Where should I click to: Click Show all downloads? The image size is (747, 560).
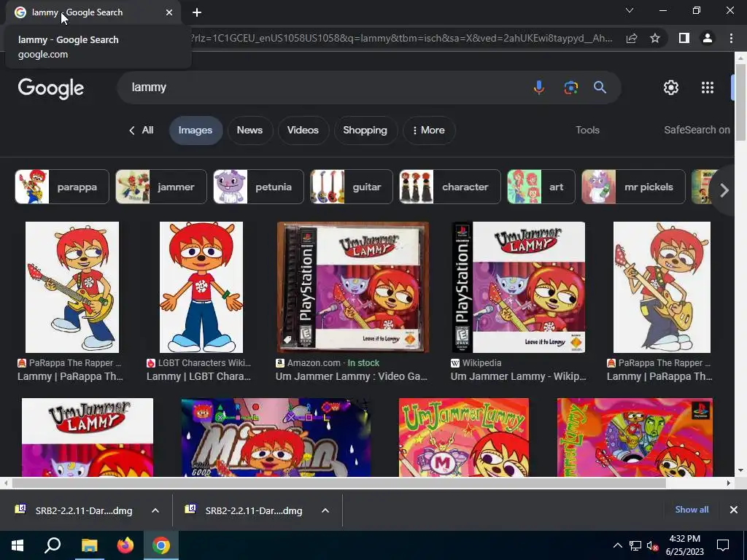(x=692, y=510)
